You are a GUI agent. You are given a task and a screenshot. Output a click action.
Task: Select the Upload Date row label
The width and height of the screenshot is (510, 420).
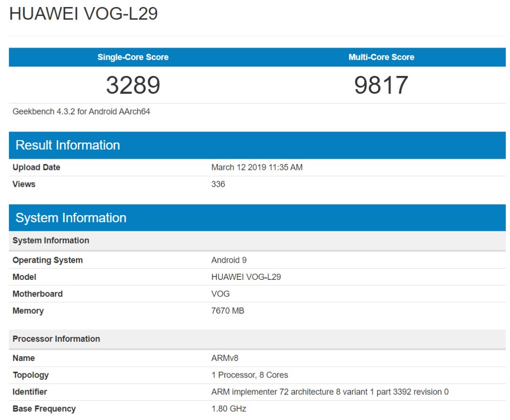36,168
